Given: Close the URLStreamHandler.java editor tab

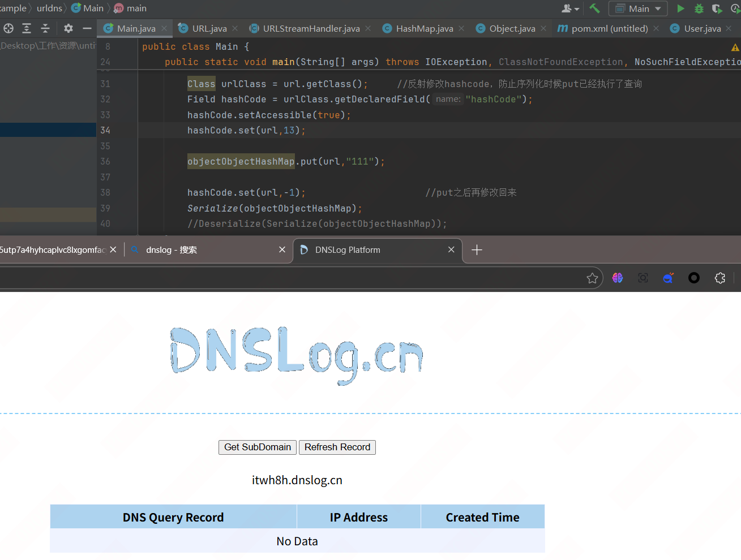Looking at the screenshot, I should coord(368,28).
